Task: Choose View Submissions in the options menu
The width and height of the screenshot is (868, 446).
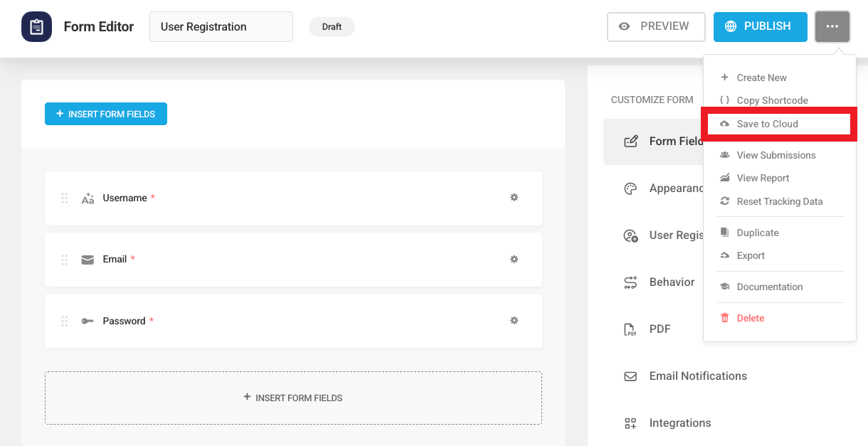Action: [x=776, y=155]
